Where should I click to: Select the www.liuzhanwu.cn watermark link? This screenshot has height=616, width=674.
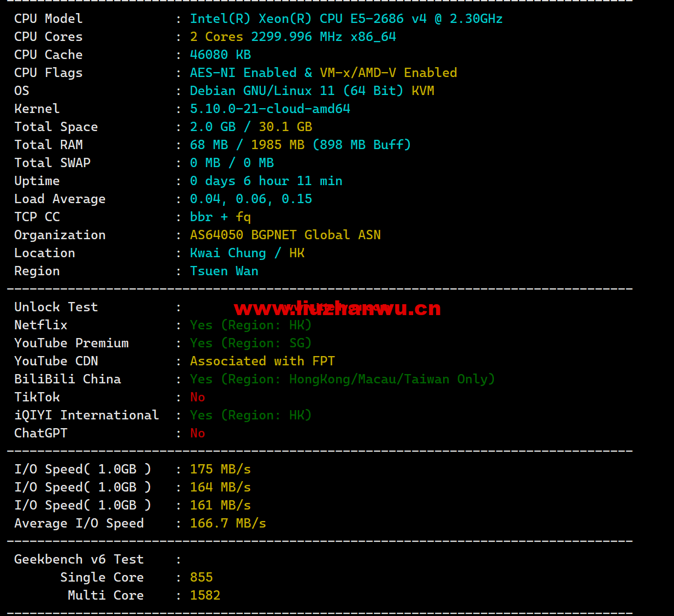click(337, 309)
